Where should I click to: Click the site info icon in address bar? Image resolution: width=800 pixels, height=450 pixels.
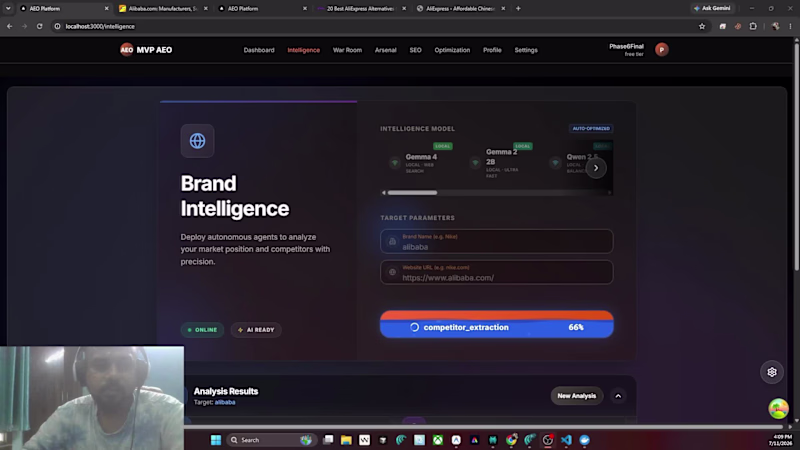[57, 27]
